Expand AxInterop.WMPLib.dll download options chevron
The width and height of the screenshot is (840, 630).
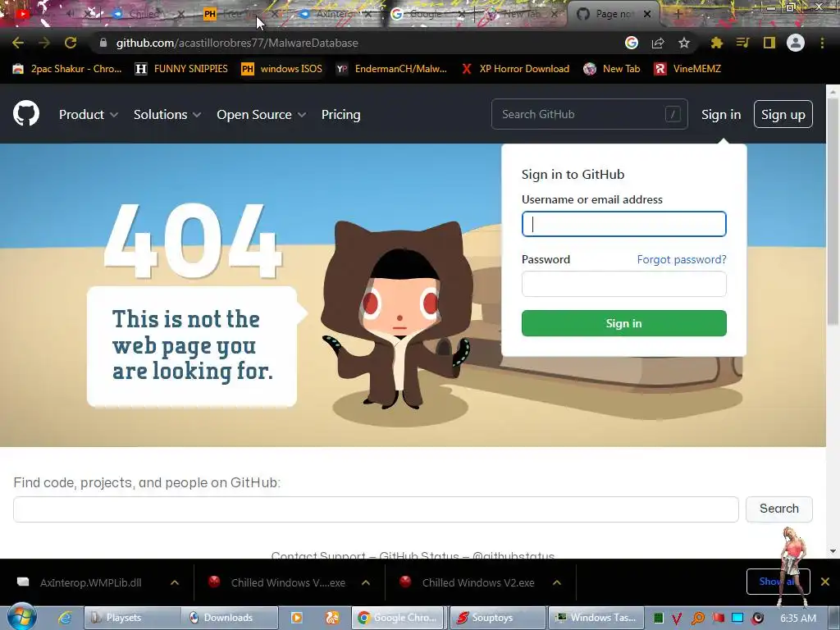[x=175, y=582]
